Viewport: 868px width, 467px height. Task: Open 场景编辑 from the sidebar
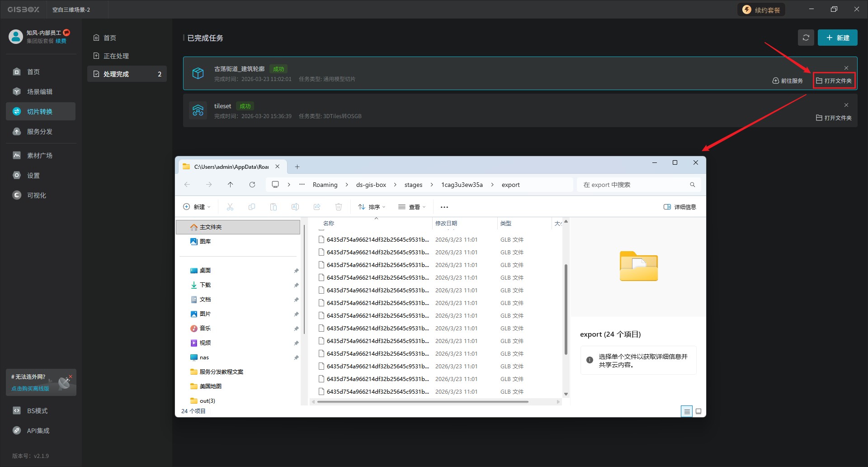(x=40, y=92)
